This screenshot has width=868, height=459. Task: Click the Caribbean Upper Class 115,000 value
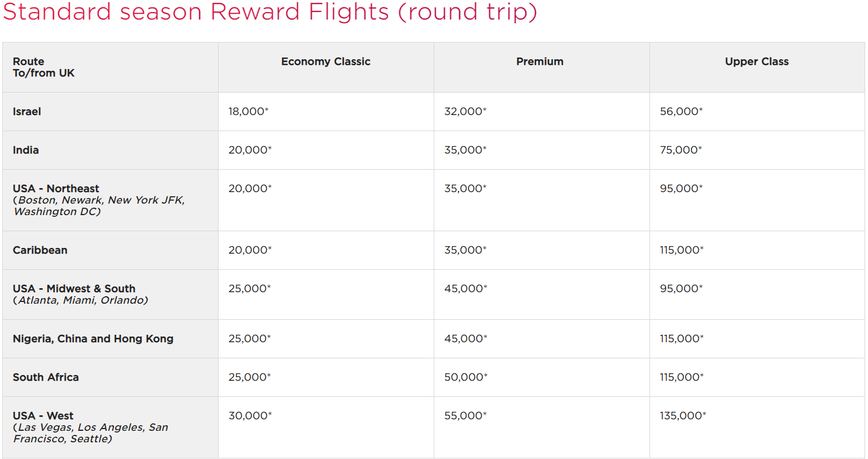682,250
